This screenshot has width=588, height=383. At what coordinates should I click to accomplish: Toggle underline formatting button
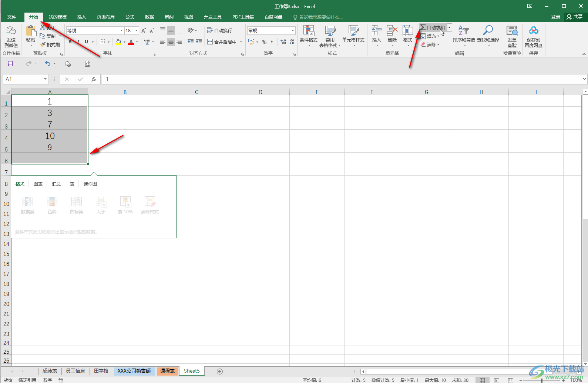[x=86, y=42]
